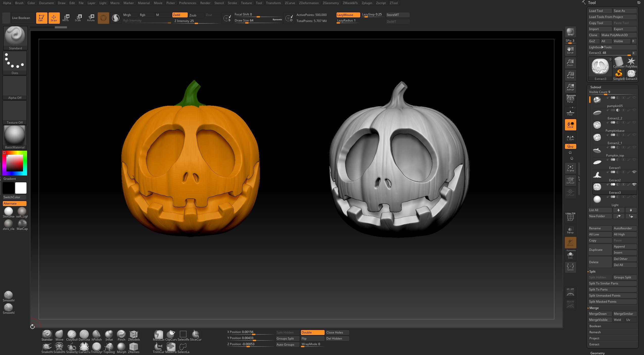Screen dimensions: 644x355
Task: Hide the Extract3 subtool eye icon
Action: point(634,184)
